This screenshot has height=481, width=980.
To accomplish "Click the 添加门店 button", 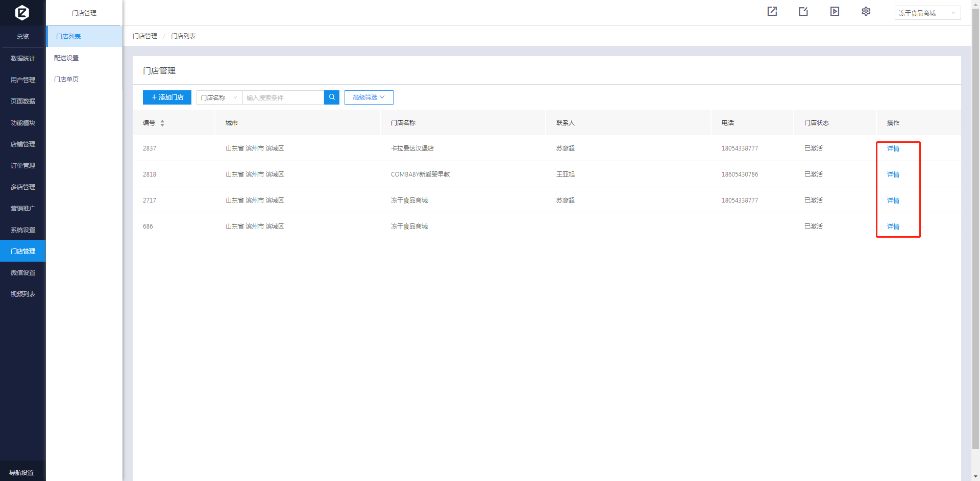I will [x=167, y=97].
